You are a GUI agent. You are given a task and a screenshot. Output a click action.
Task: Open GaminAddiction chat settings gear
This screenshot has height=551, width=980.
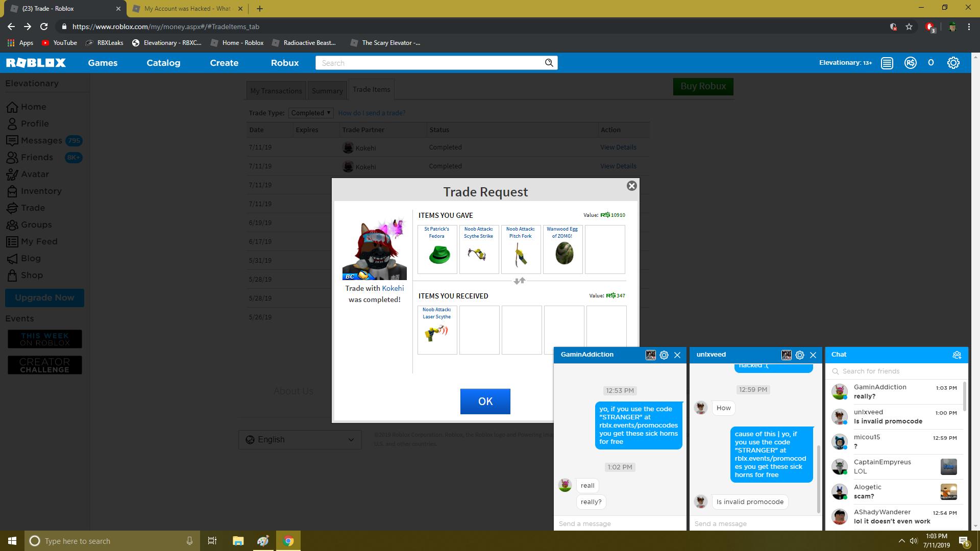click(x=664, y=355)
